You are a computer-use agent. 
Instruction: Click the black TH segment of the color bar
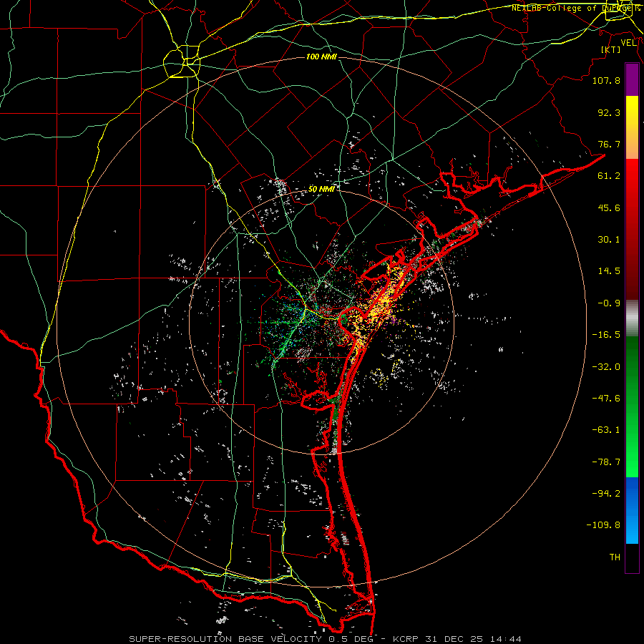click(632, 557)
